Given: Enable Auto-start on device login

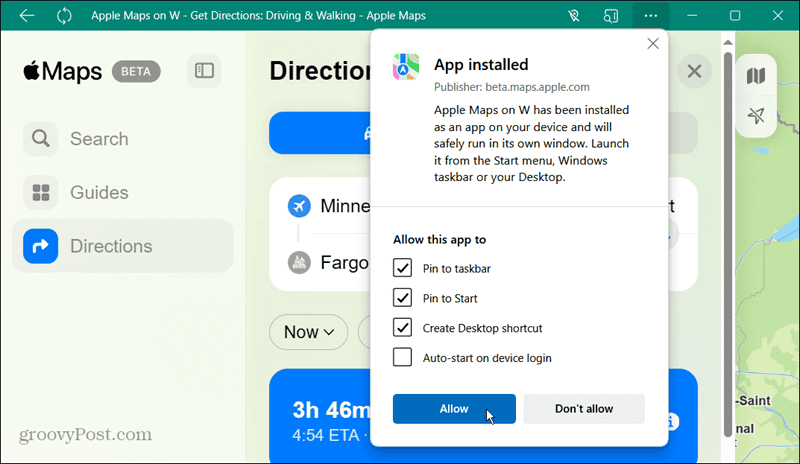Looking at the screenshot, I should point(402,357).
